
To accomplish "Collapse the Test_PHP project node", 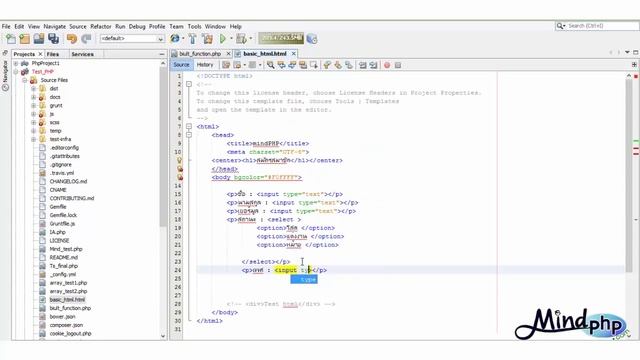I will point(16,72).
